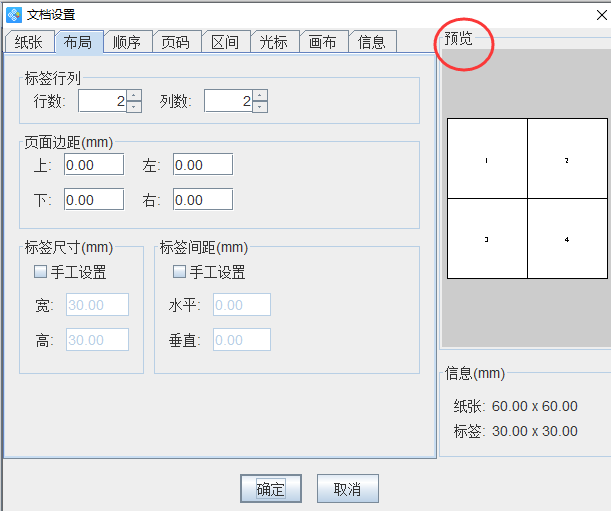Select label cell 1 in the preview

coord(486,160)
